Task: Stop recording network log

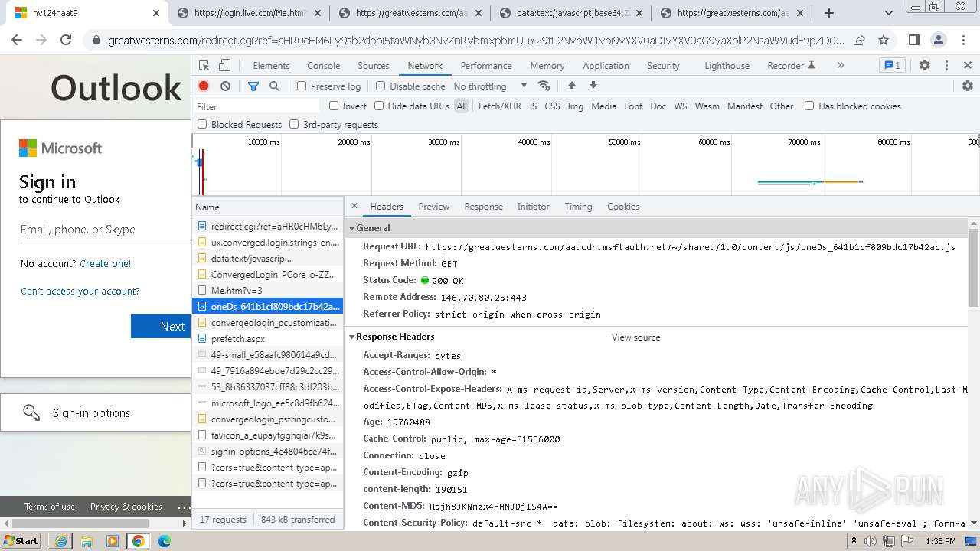Action: click(204, 86)
